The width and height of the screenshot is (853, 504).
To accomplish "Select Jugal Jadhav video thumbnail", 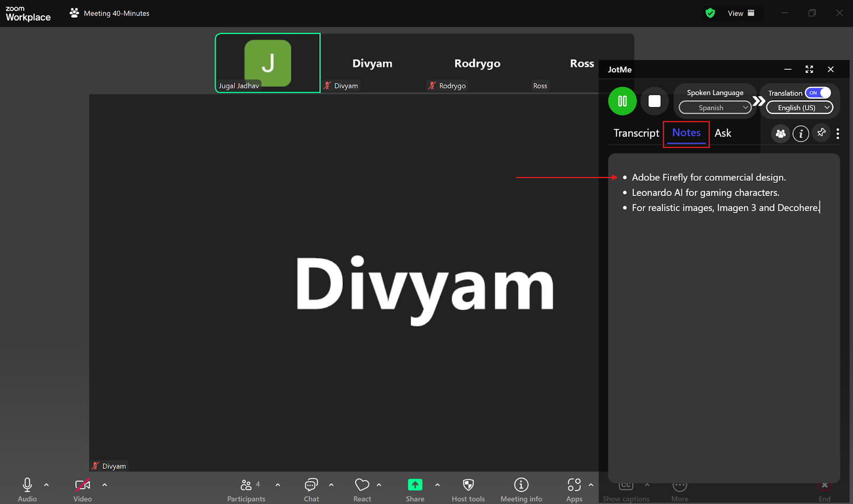I will (x=268, y=63).
